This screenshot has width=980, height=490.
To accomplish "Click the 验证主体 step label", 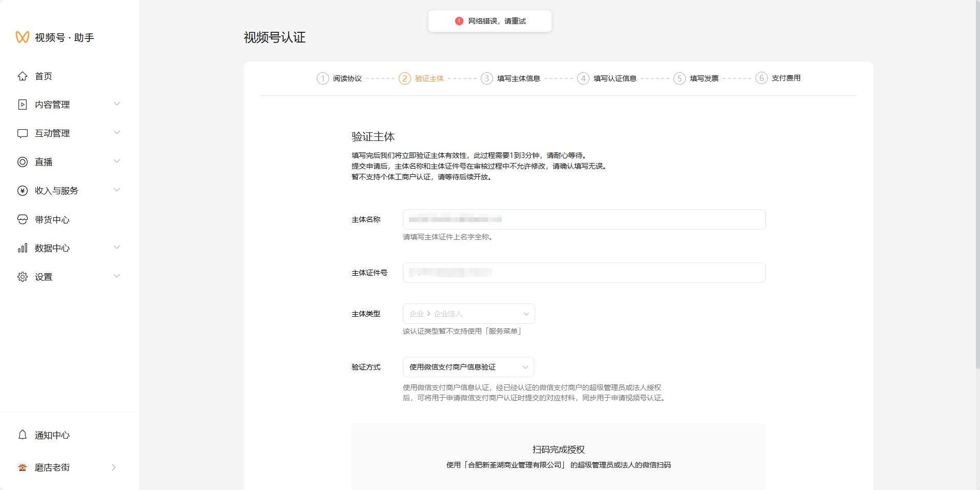I will pyautogui.click(x=430, y=78).
